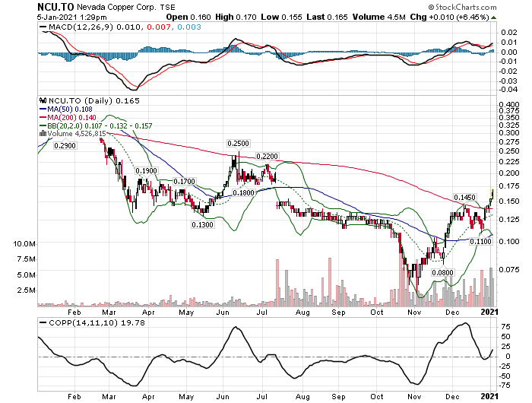This screenshot has height=403, width=532.
Task: Click the 0.100 price axis label
Action: [x=509, y=241]
